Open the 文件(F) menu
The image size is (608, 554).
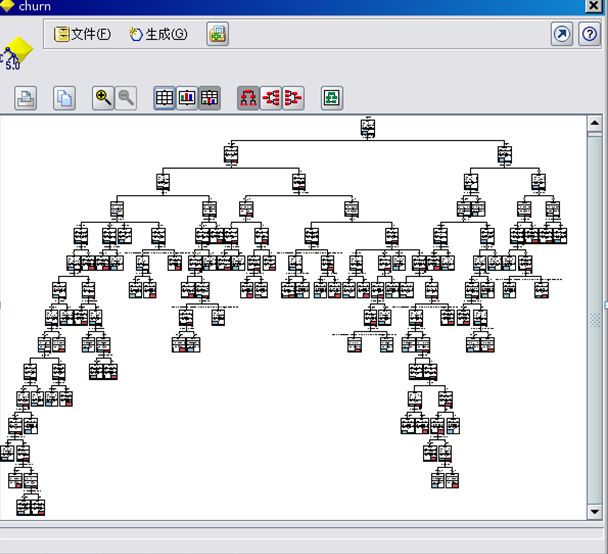point(82,34)
